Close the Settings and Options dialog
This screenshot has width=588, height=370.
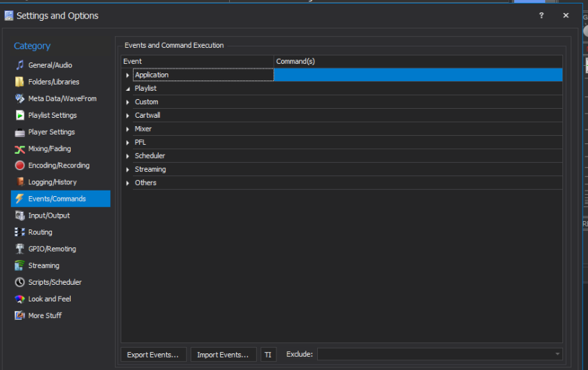click(x=566, y=15)
